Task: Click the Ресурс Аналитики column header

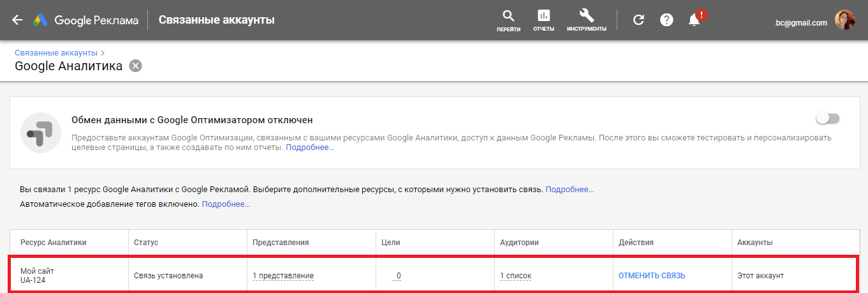Action: [54, 243]
